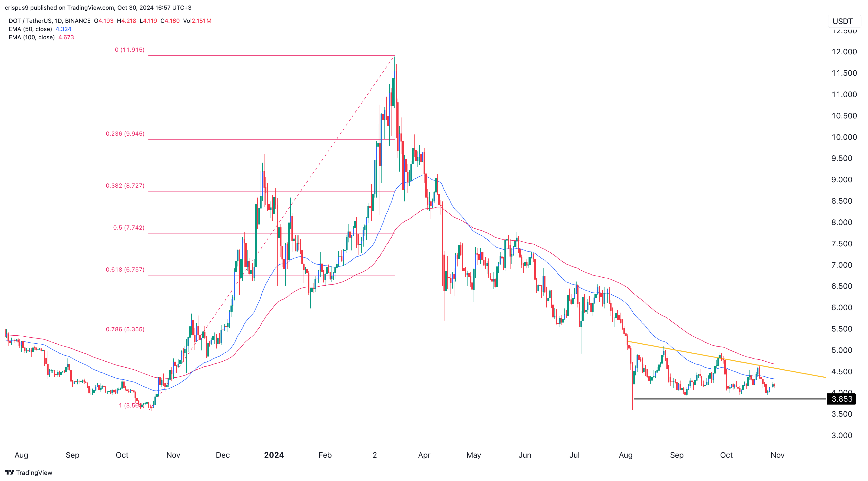The height and width of the screenshot is (481, 868).
Task: Select the 0.5 (7.742) Fibonacci label
Action: pos(129,228)
